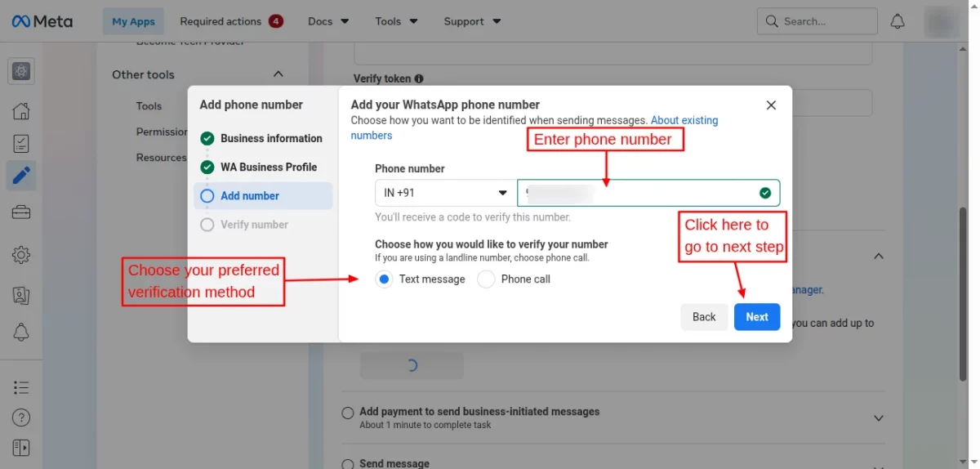Open the notifications bell in top bar

point(898,21)
